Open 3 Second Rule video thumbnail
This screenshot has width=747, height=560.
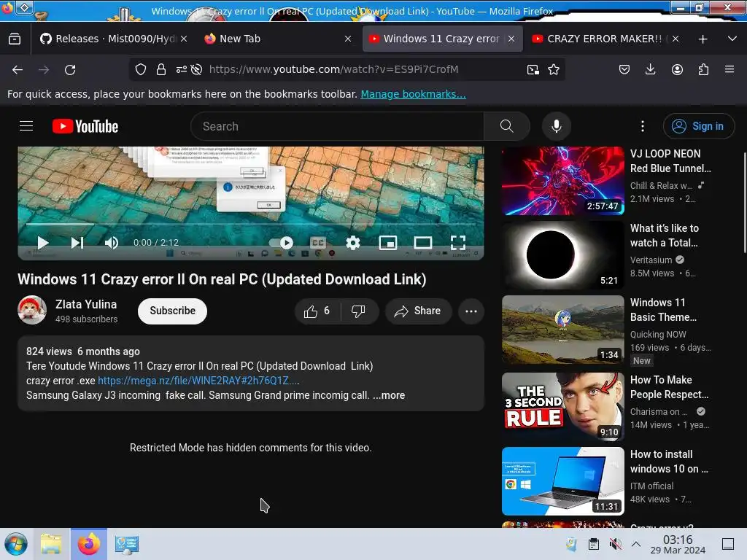point(562,407)
